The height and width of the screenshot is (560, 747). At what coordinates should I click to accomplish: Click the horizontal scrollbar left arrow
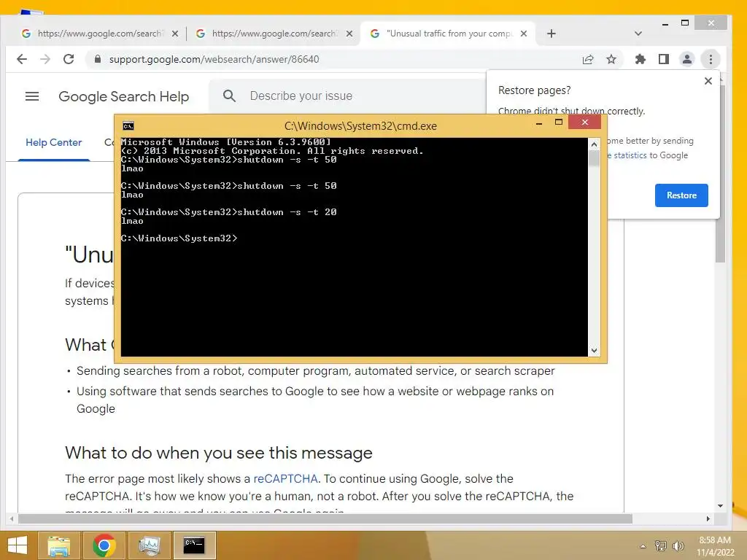pos(12,518)
